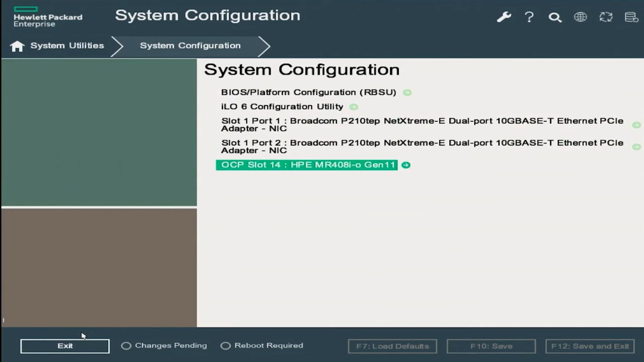Click the circular arrows refresh icon
Image resolution: width=644 pixels, height=362 pixels.
pos(606,17)
